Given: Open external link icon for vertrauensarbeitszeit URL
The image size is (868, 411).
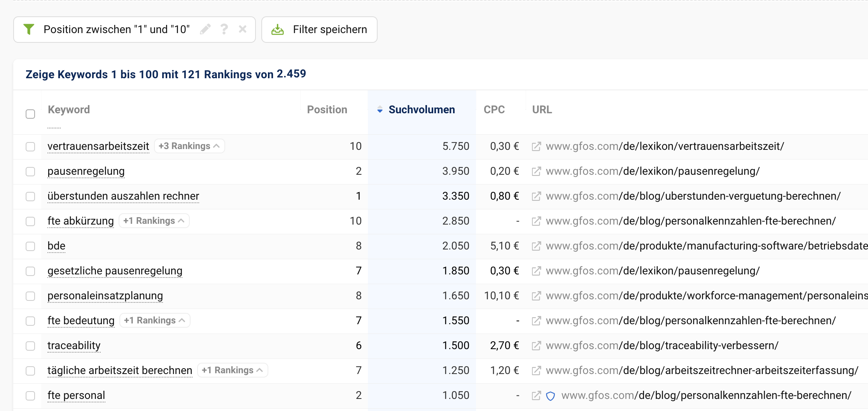Looking at the screenshot, I should pos(536,146).
